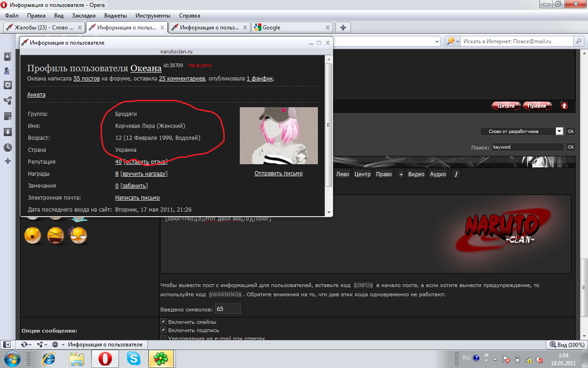The image size is (588, 368).
Task: Click the volume icon in system tray
Action: coord(540,359)
